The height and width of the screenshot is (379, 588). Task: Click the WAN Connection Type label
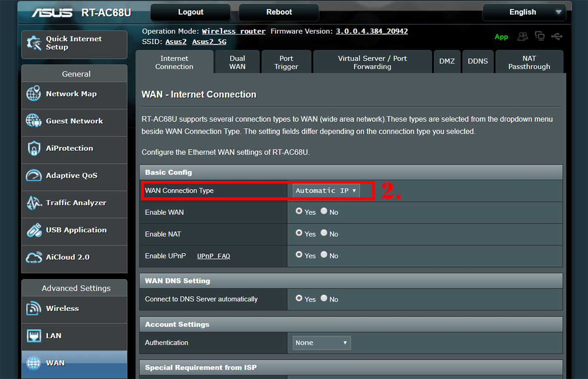[x=179, y=190]
